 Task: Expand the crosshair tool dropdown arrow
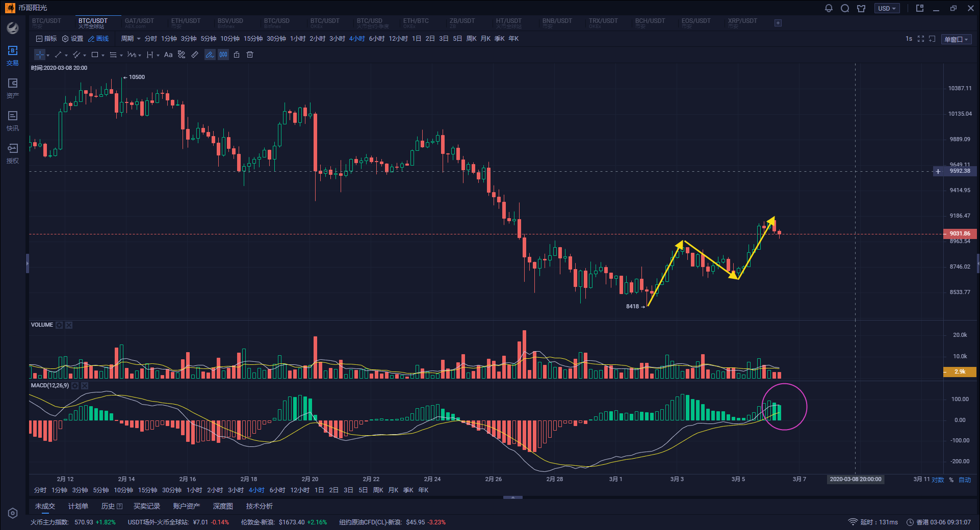click(48, 55)
